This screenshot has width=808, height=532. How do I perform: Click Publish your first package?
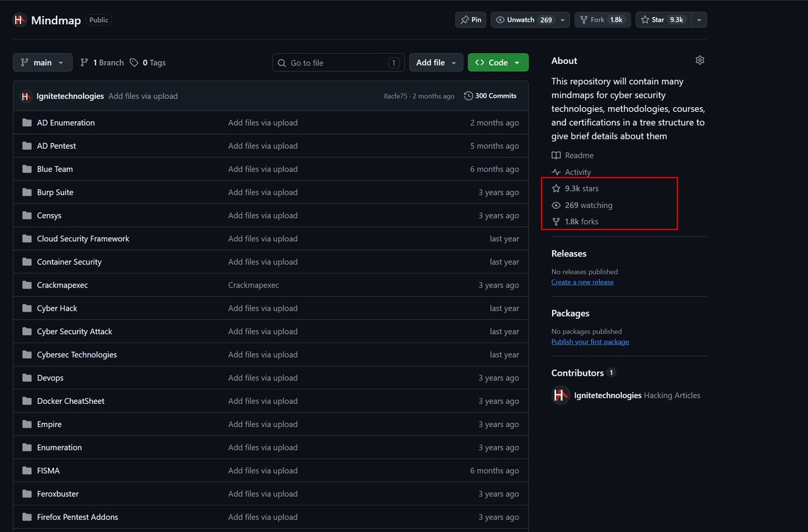point(590,341)
